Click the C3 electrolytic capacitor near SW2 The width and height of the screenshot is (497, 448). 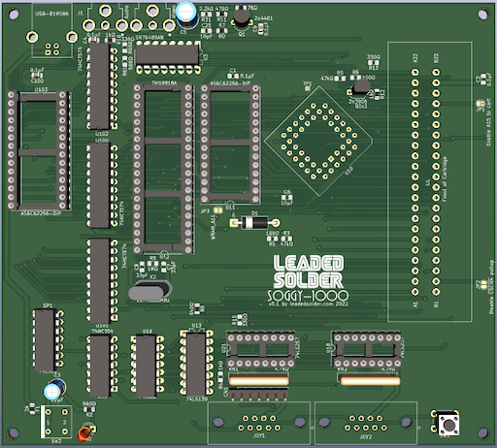[55, 390]
